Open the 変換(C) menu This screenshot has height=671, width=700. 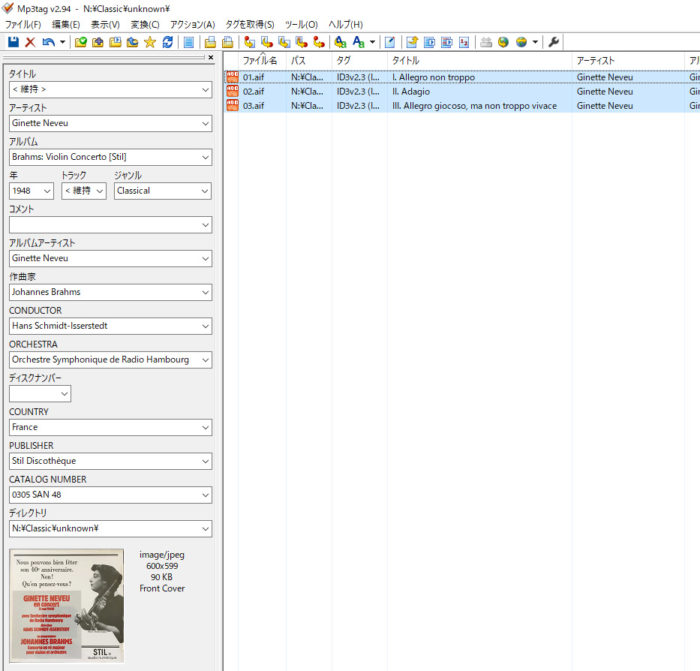tap(145, 25)
